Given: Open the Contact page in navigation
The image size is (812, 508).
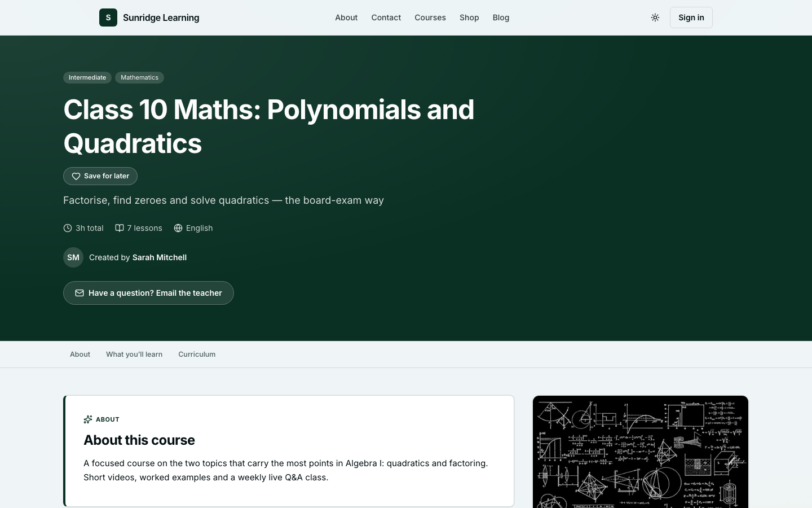Looking at the screenshot, I should 386,17.
